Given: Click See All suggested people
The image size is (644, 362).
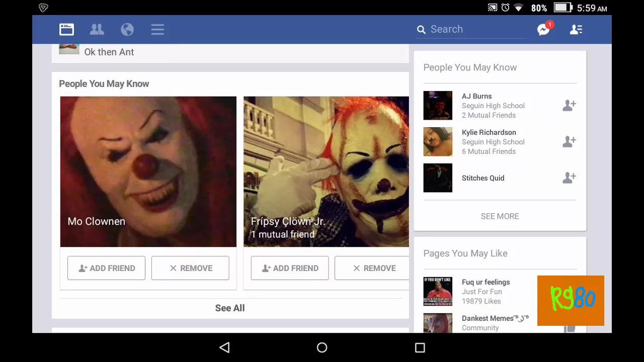Looking at the screenshot, I should [230, 308].
